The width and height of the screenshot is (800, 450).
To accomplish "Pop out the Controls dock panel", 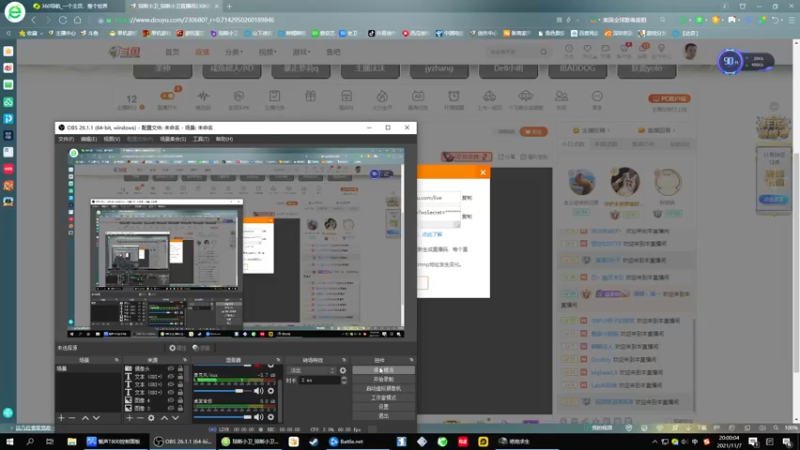I will [x=411, y=360].
